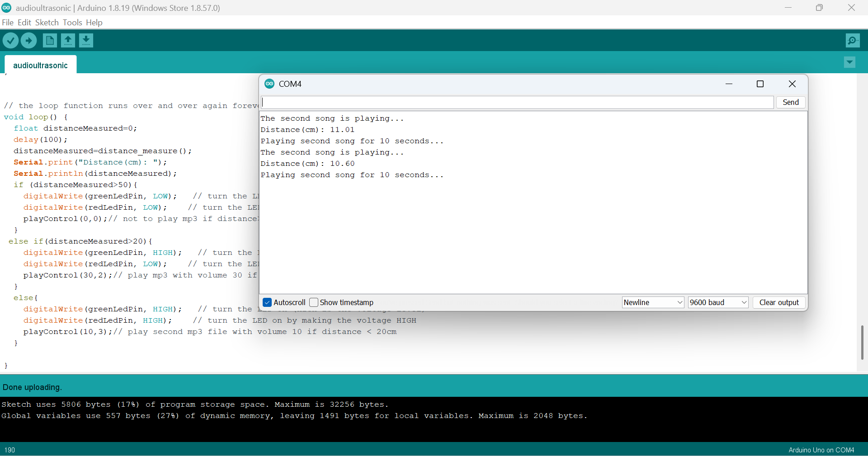Open the Sketch menu

coord(47,23)
